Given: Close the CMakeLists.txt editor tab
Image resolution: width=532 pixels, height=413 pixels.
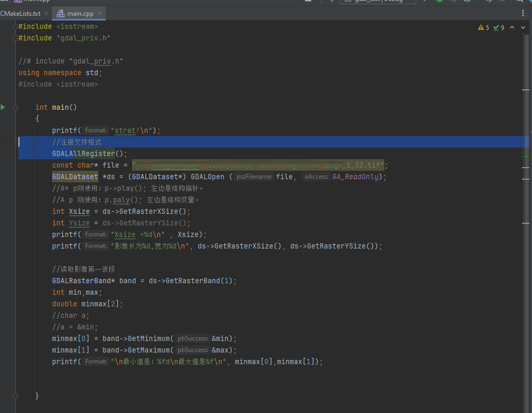Looking at the screenshot, I should pos(46,13).
